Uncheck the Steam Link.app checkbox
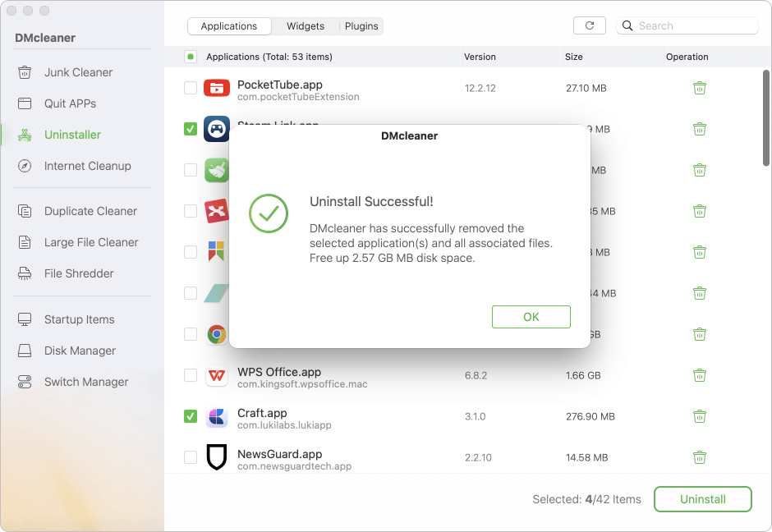This screenshot has height=532, width=772. click(190, 129)
